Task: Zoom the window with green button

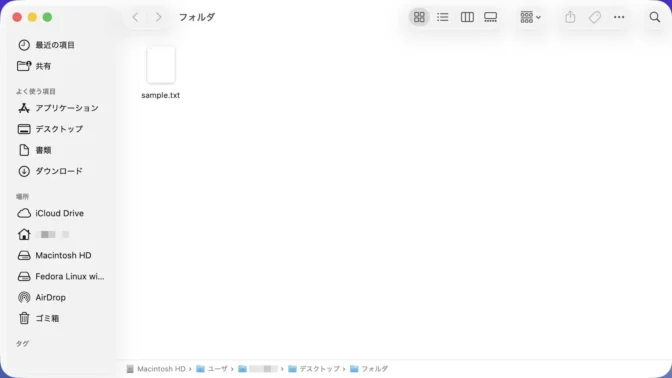Action: point(48,17)
